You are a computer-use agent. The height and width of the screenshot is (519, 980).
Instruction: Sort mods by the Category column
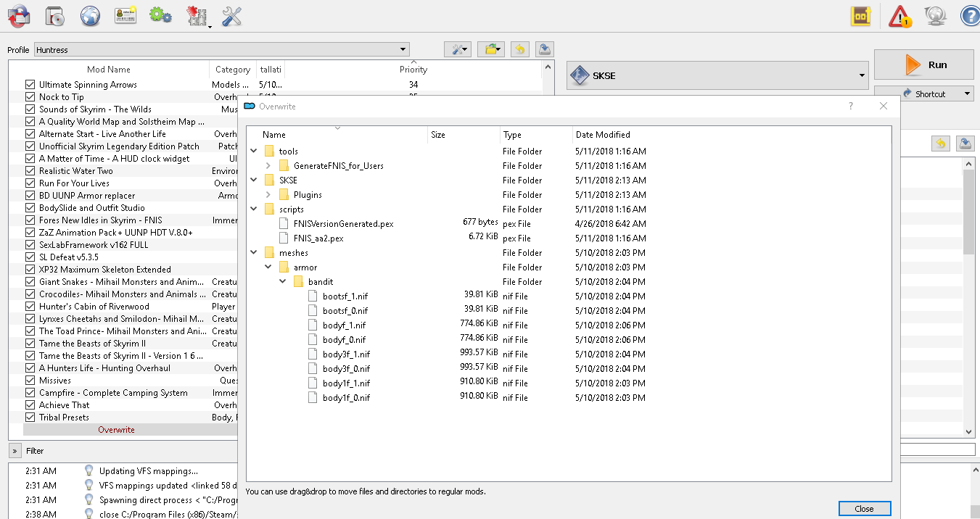pos(233,70)
